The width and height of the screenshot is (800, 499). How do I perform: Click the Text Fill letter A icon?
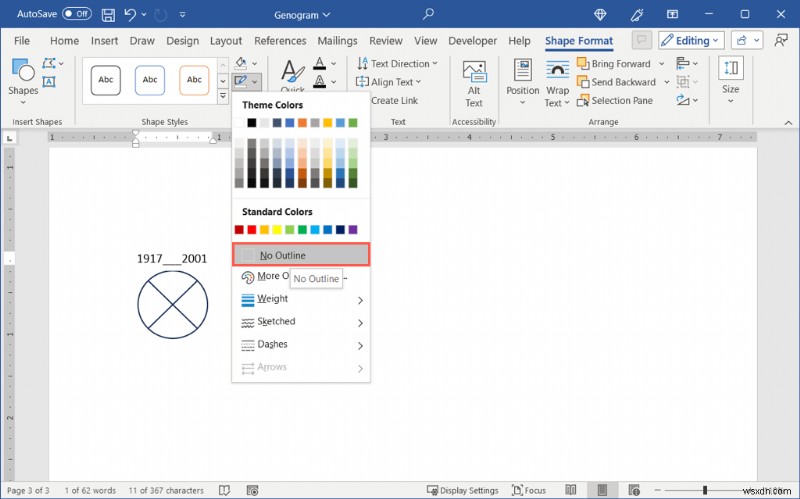(x=319, y=63)
